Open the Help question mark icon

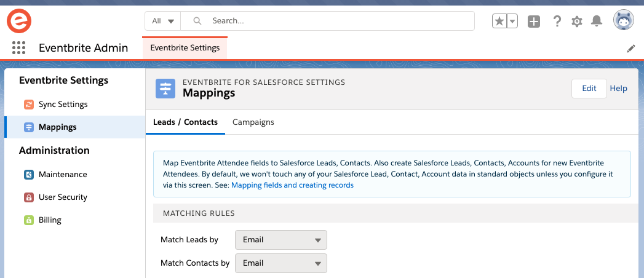click(557, 21)
